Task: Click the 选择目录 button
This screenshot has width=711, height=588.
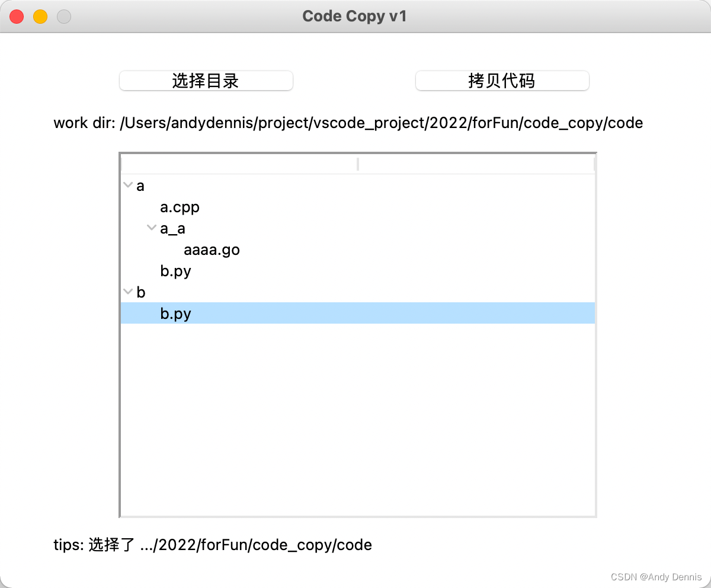Action: tap(206, 80)
